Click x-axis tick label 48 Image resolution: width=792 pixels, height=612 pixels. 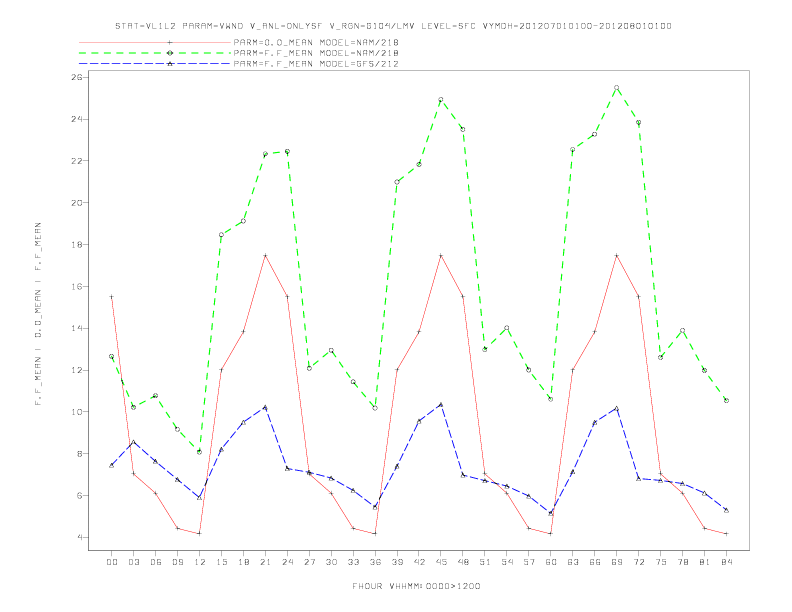pyautogui.click(x=463, y=562)
